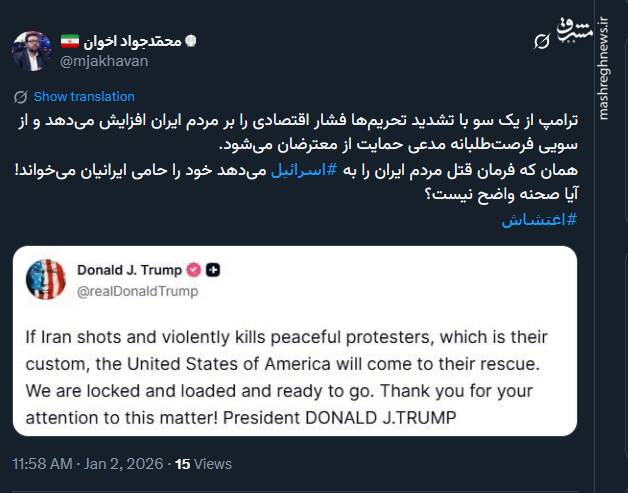This screenshot has width=628, height=493.
Task: Show translation of the Persian post
Action: click(84, 97)
